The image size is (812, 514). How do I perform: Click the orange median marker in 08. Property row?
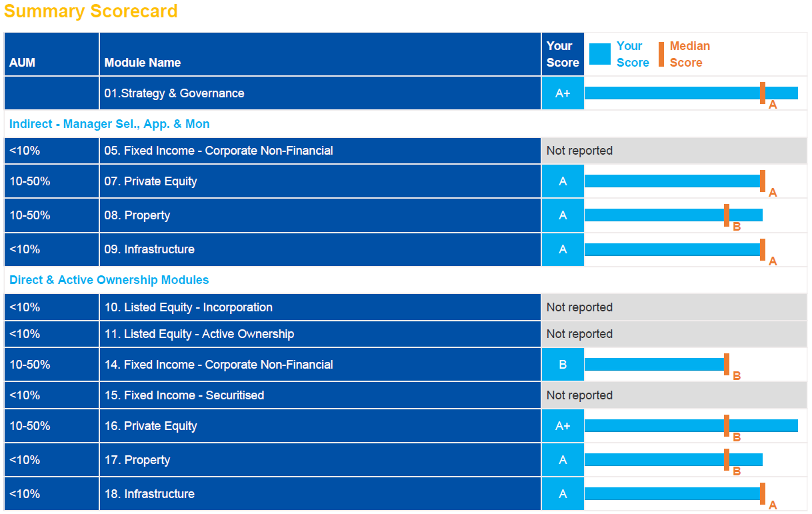tap(726, 215)
